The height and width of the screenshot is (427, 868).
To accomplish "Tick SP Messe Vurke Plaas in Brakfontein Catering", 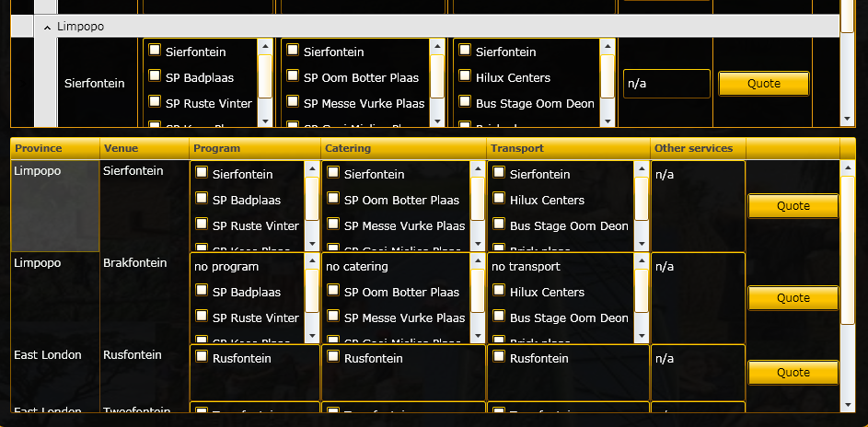I will (333, 317).
